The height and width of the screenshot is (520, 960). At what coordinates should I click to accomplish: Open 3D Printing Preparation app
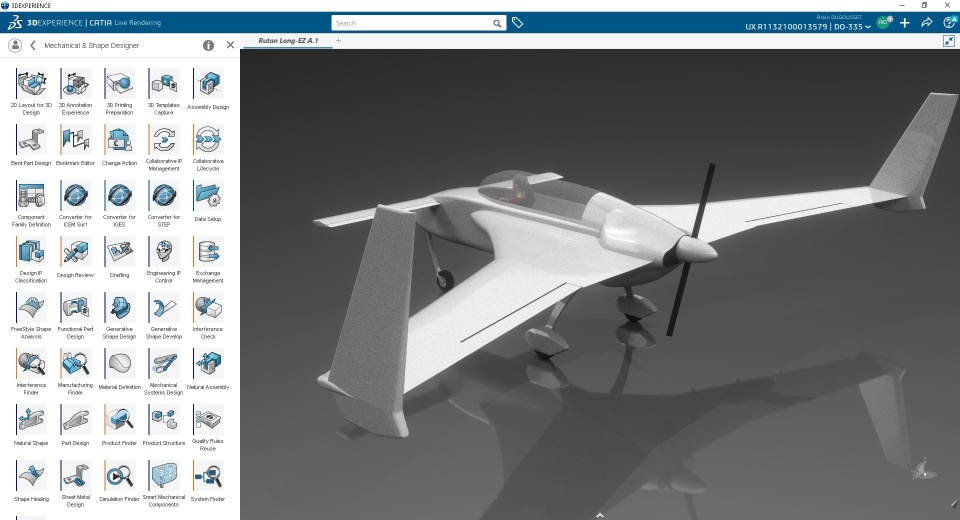point(119,84)
